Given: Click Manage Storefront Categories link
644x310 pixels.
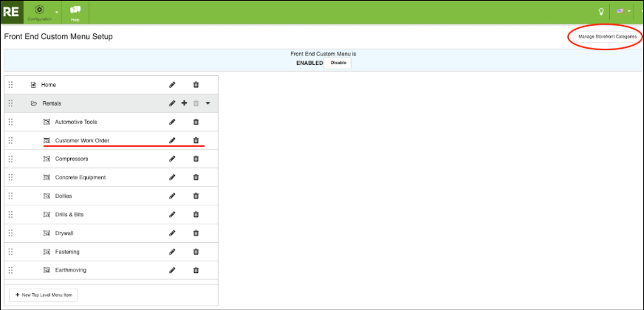Looking at the screenshot, I should pyautogui.click(x=607, y=36).
